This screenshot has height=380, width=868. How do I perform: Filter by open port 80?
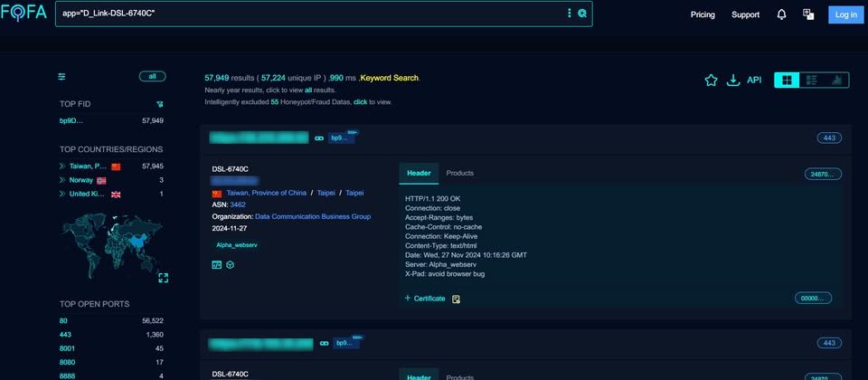[63, 320]
